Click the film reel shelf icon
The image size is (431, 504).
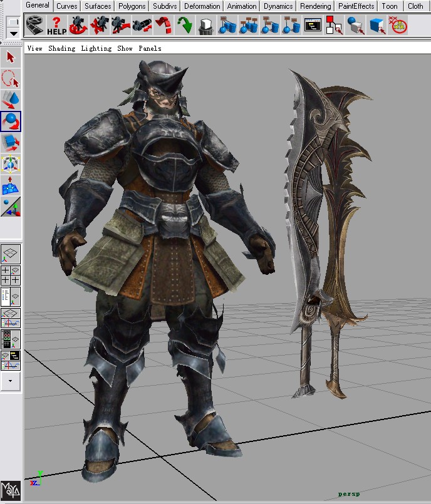coord(34,25)
